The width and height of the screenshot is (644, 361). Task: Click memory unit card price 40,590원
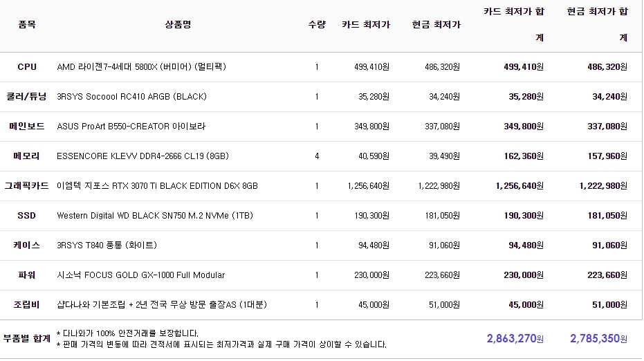(x=374, y=156)
